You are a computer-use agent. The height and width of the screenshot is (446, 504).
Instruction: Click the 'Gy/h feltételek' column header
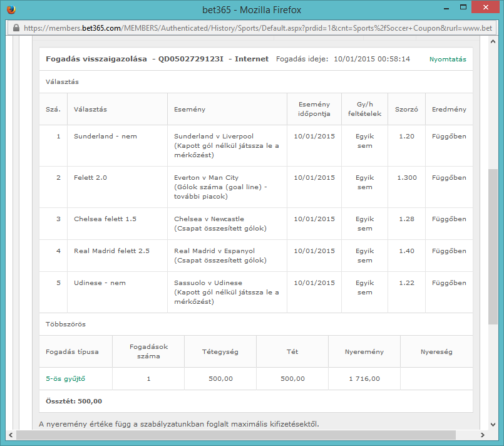(x=365, y=109)
